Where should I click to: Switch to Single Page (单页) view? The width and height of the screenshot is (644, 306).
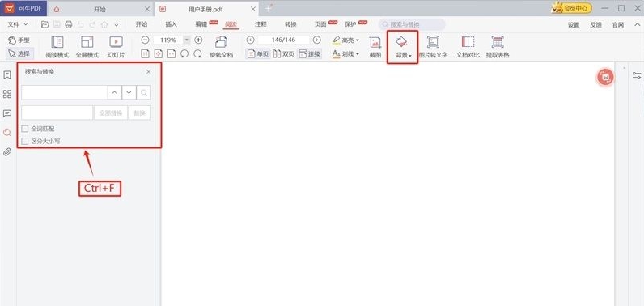(x=258, y=53)
